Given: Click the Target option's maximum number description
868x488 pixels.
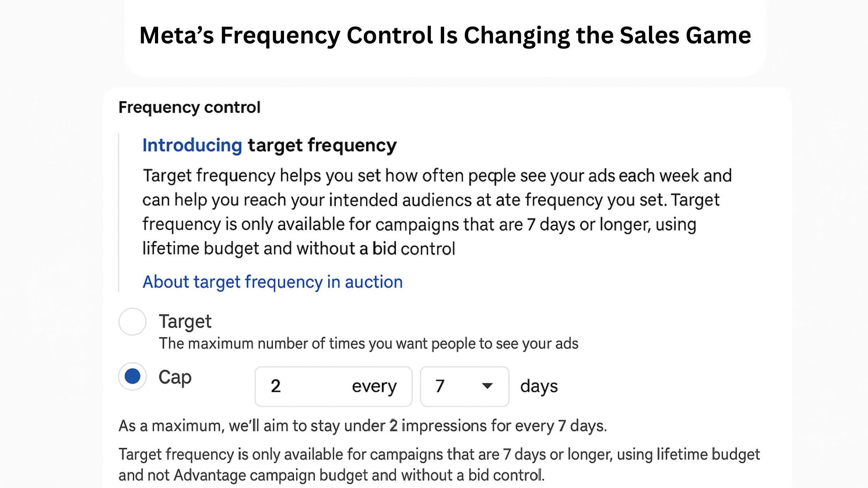Looking at the screenshot, I should click(x=368, y=344).
